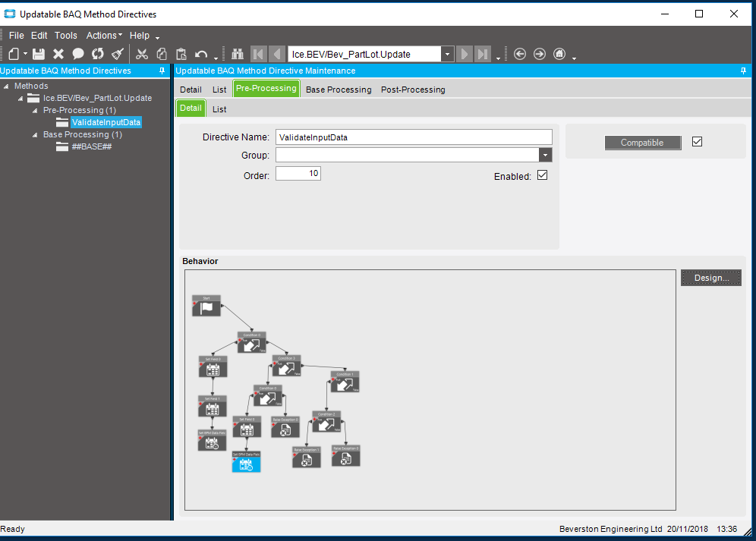The image size is (756, 541).
Task: Go to last record navigation icon
Action: coord(483,54)
